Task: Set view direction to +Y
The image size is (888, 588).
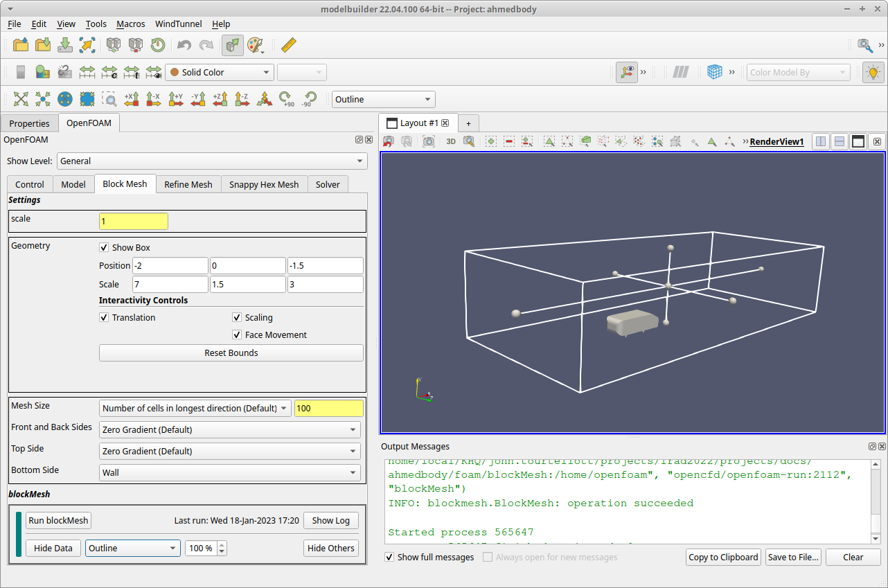Action: (176, 99)
